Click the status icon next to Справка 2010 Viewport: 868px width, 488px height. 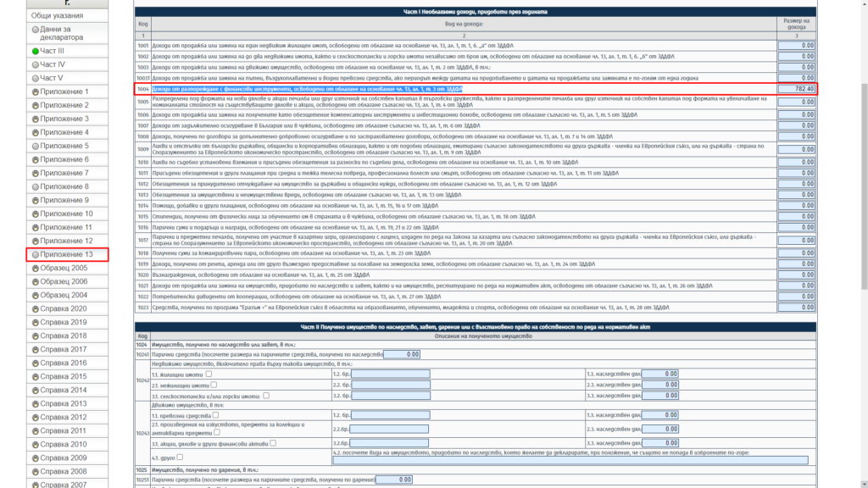click(36, 444)
